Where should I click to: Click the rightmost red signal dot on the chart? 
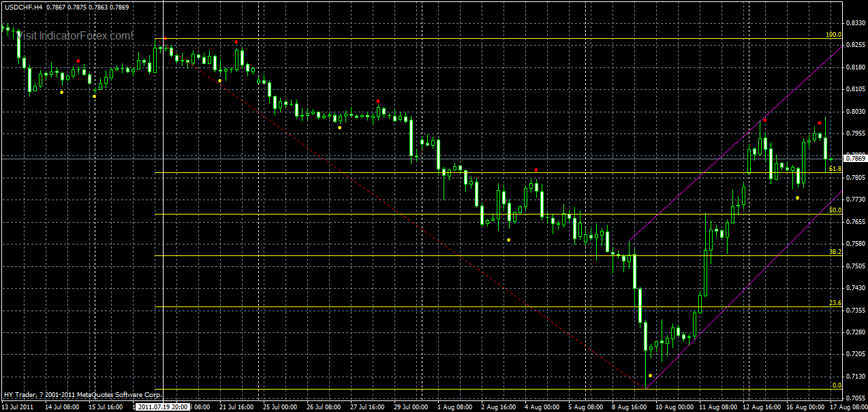click(820, 123)
